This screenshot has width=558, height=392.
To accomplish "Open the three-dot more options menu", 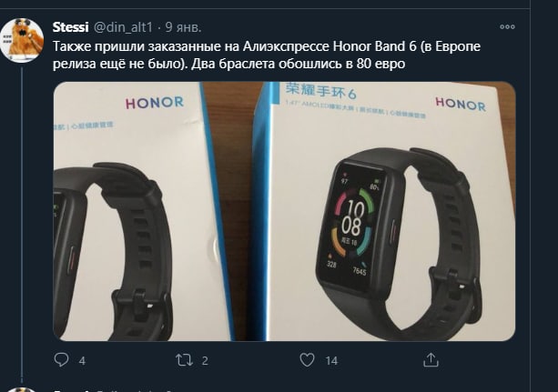I will pos(507,26).
